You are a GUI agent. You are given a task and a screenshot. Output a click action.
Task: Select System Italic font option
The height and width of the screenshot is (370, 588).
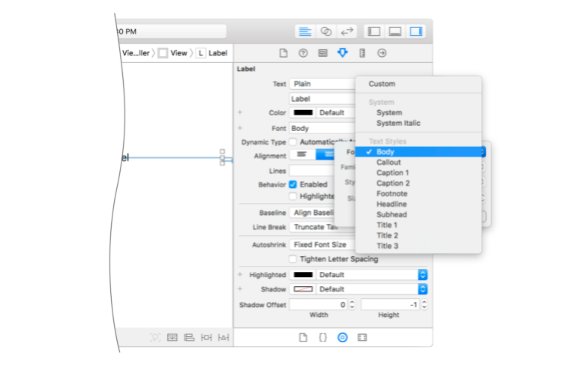pos(398,123)
